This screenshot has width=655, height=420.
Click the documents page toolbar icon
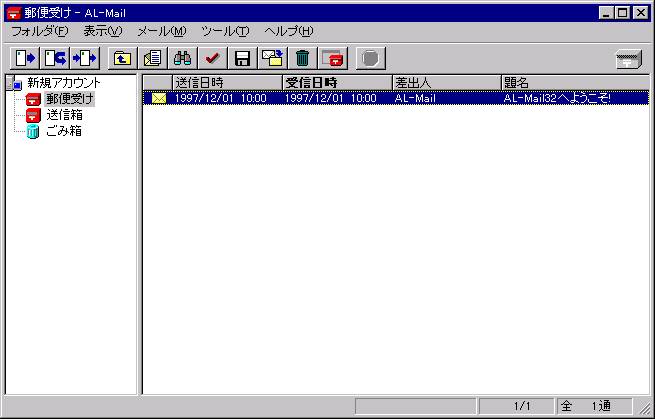coord(152,58)
